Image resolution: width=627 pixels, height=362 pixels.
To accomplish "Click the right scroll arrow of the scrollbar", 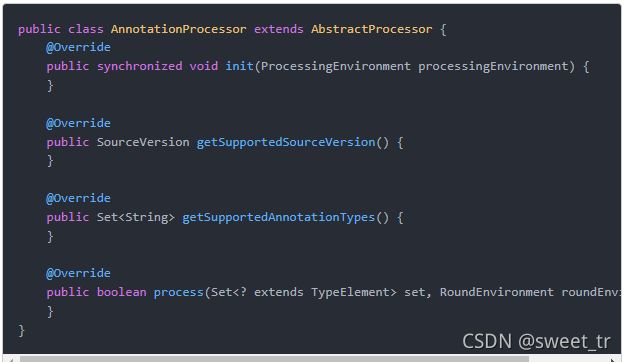I will pos(613,360).
